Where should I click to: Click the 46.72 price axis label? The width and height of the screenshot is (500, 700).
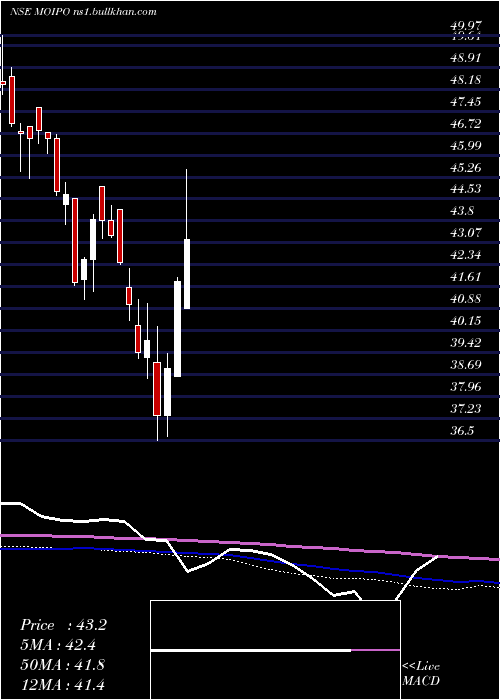point(466,124)
